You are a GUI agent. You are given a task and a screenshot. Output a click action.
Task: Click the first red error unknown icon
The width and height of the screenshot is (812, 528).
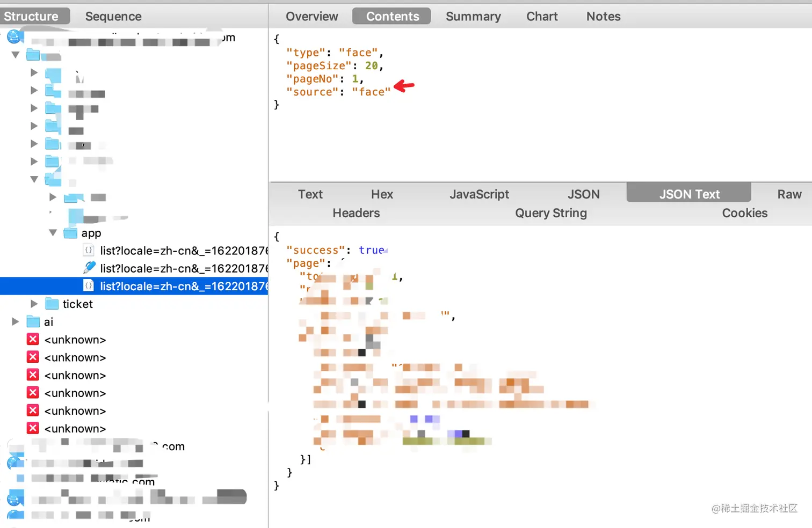point(33,339)
